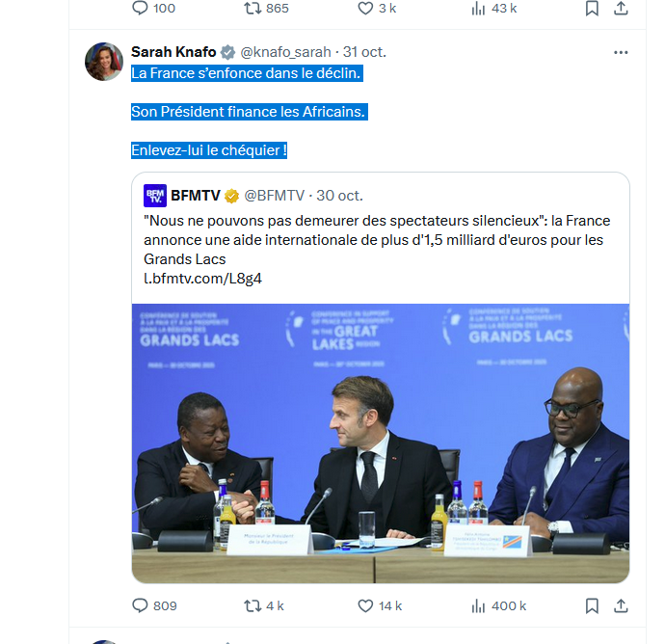Reply to Sarah Knafo's tweet
This screenshot has height=644, width=665.
click(140, 605)
